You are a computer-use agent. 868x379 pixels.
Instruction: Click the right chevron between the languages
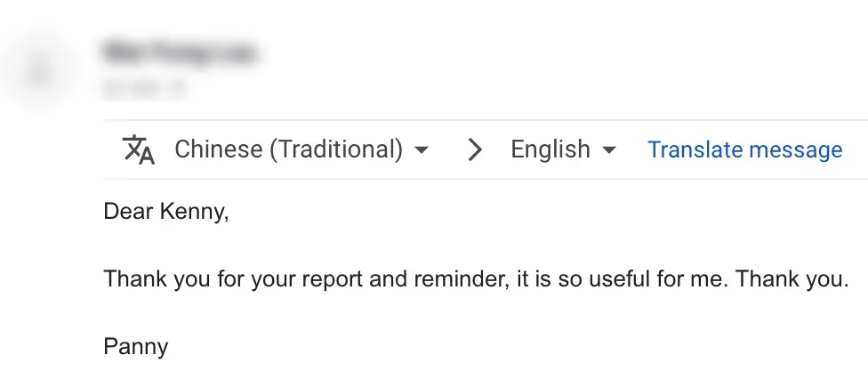tap(475, 149)
